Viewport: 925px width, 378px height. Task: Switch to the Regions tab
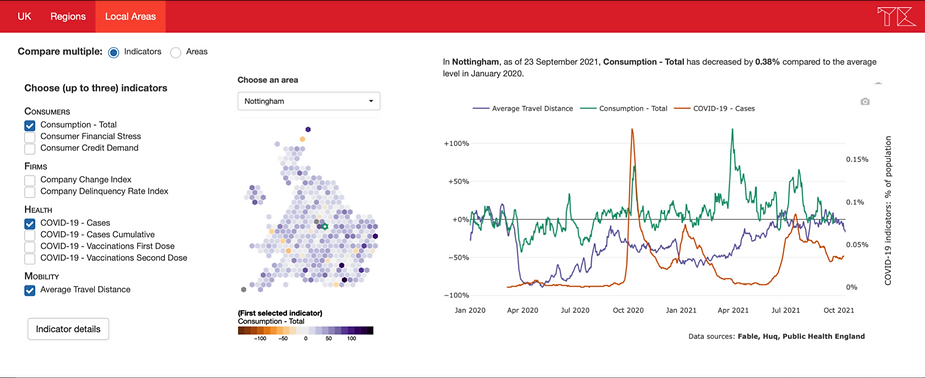click(68, 17)
